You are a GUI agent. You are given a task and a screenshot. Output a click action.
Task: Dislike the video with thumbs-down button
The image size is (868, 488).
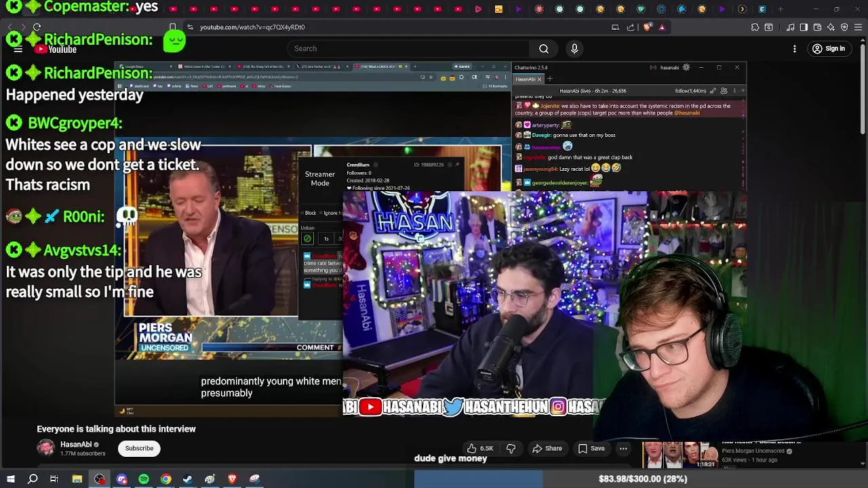tap(511, 449)
